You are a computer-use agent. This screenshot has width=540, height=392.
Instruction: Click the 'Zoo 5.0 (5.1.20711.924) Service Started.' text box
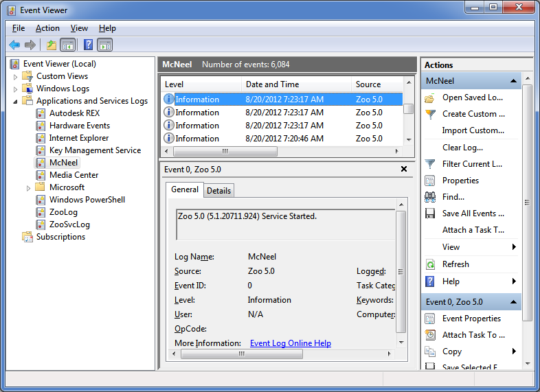click(x=285, y=224)
